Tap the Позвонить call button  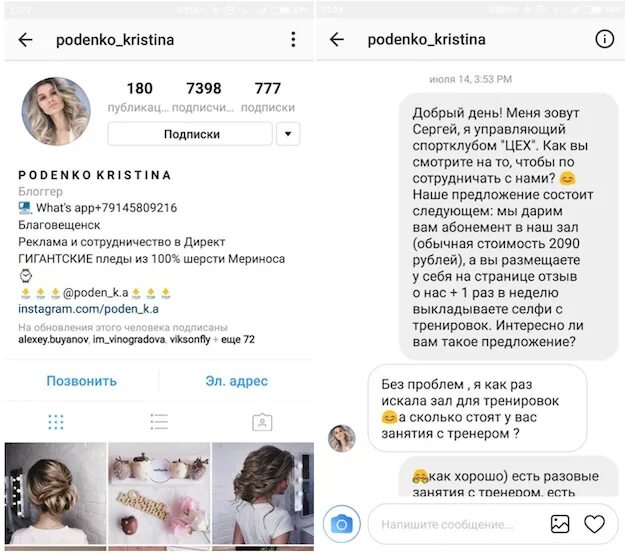[x=82, y=381]
